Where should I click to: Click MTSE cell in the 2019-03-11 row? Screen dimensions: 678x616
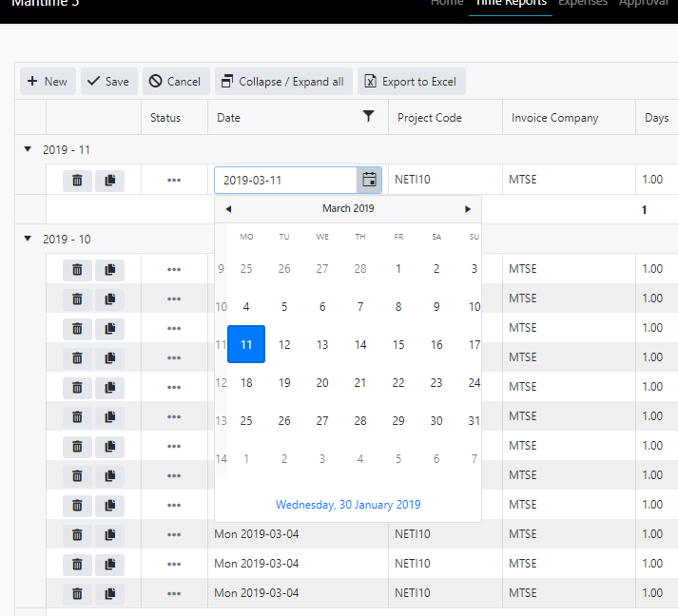(569, 180)
